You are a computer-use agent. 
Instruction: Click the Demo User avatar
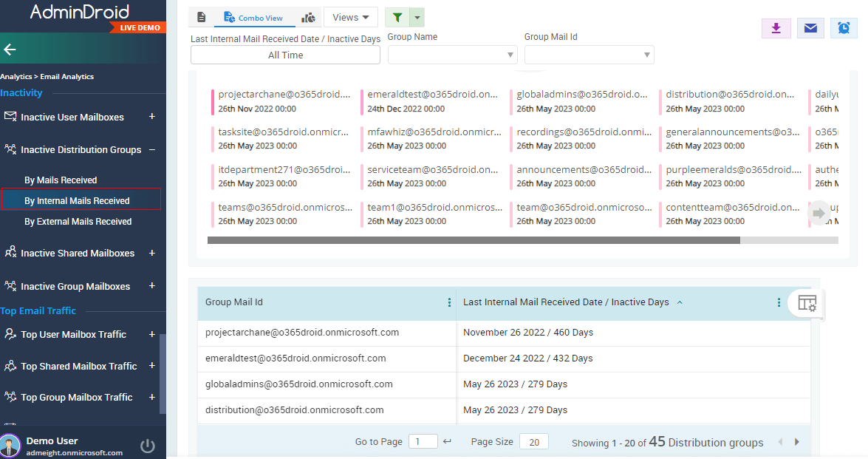(x=10, y=446)
